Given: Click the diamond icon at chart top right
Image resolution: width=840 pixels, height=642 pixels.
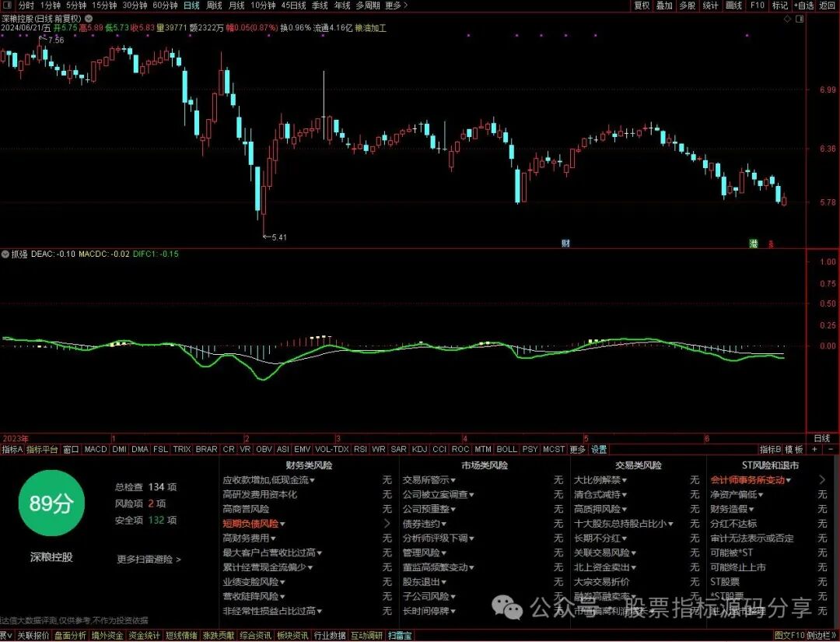Looking at the screenshot, I should pyautogui.click(x=787, y=18).
